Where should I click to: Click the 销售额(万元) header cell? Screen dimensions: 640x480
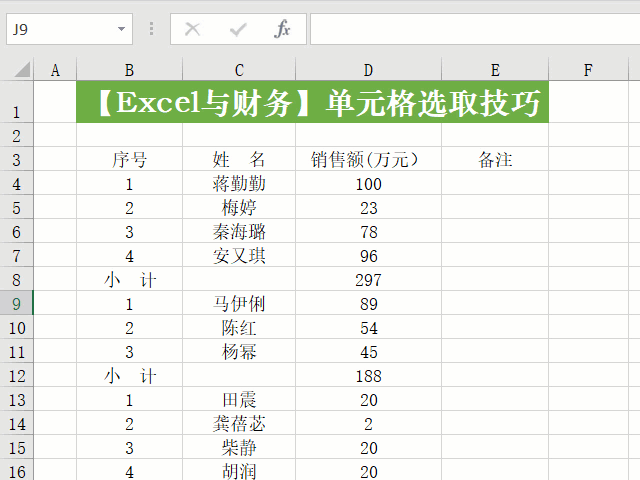tap(369, 159)
